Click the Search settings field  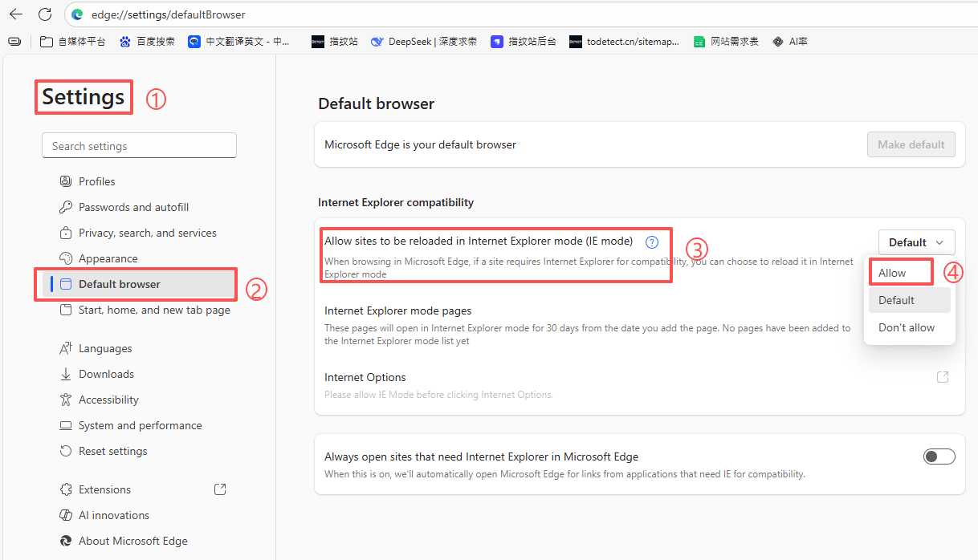pyautogui.click(x=139, y=146)
